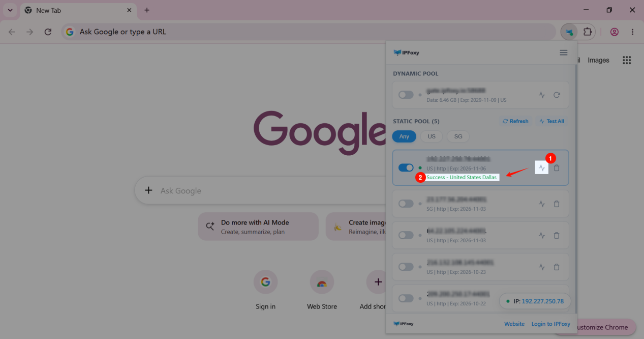
Task: Switch on the proxy expiring 2026-10-23
Action: tap(406, 267)
